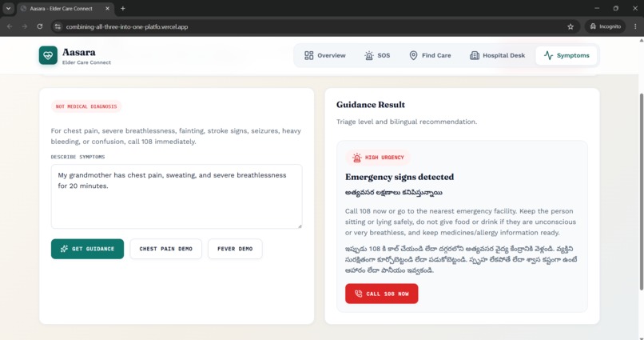View site information icon in address bar

[x=58, y=26]
